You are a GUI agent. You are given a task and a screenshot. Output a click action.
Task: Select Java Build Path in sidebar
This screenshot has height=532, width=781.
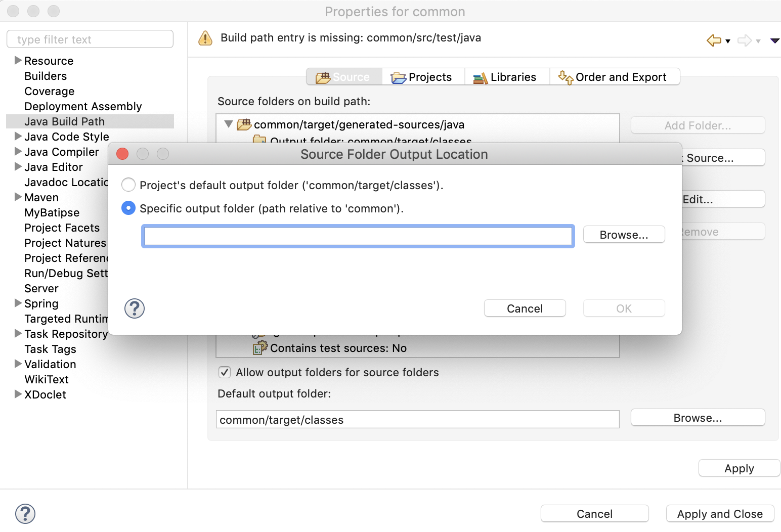point(64,121)
